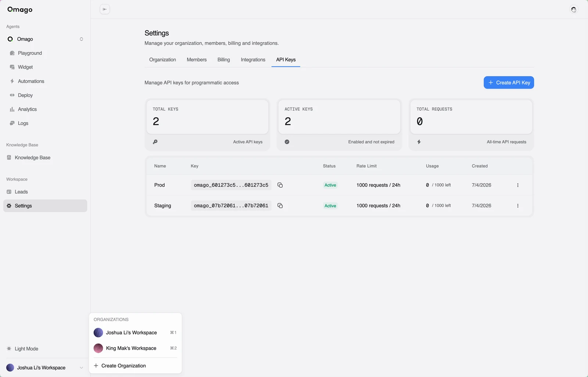Click Staging name cell
This screenshot has width=588, height=377.
162,206
